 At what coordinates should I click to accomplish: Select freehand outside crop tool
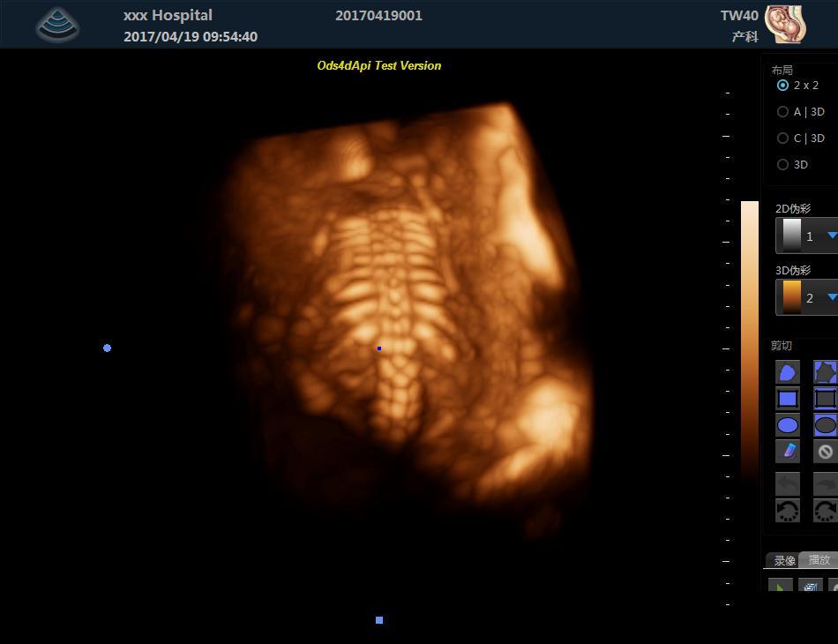click(x=825, y=372)
